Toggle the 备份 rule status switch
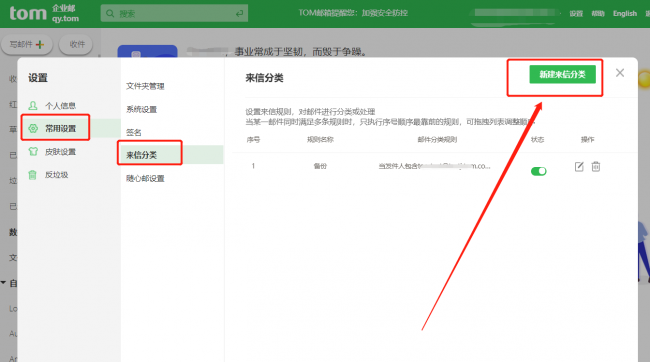 538,171
